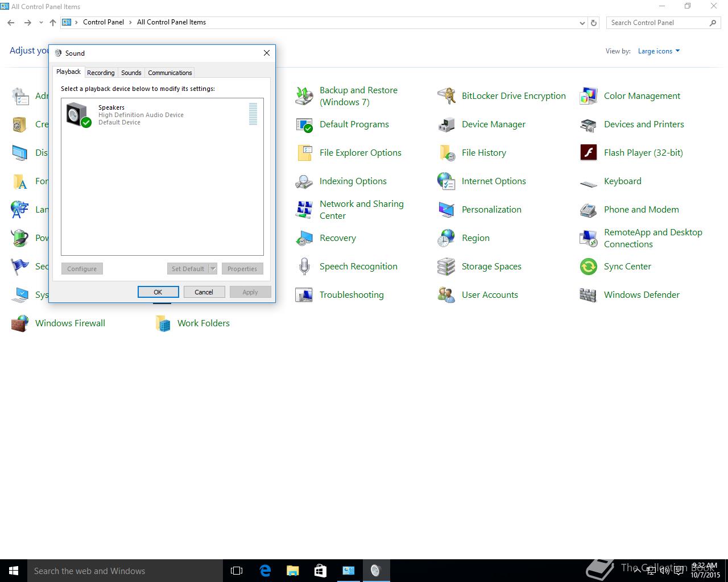Click the Storage Spaces icon
Image resolution: width=728 pixels, height=582 pixels.
tap(446, 267)
